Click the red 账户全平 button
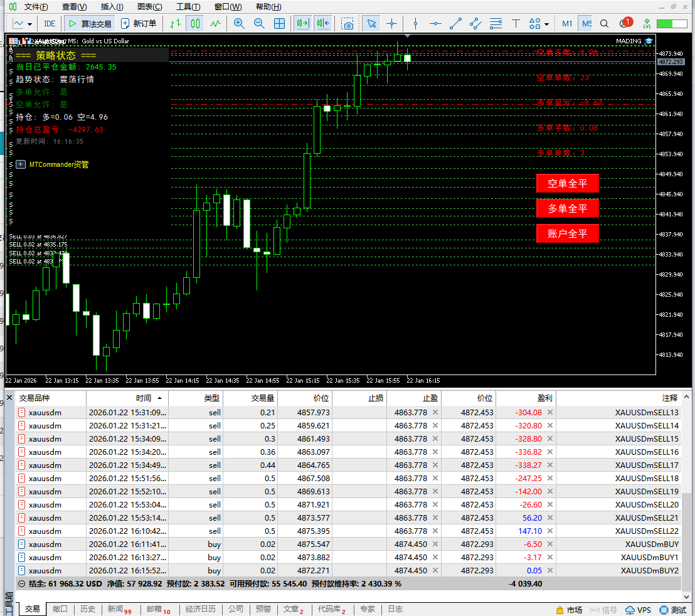This screenshot has width=695, height=616. point(567,233)
